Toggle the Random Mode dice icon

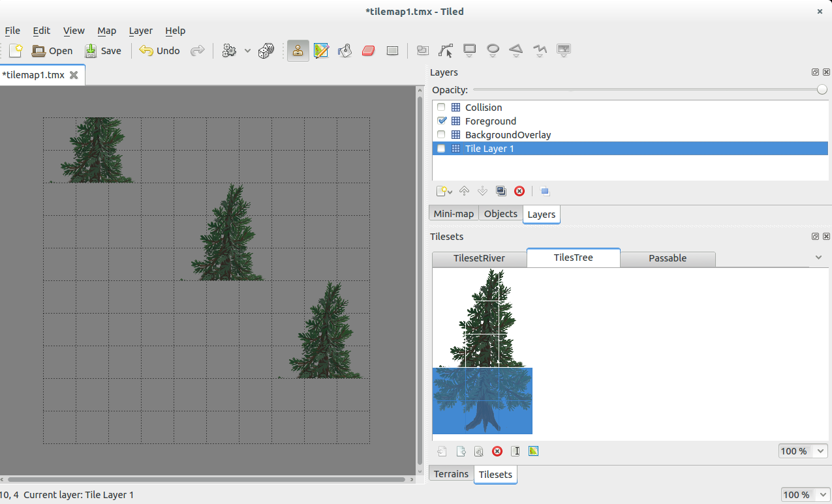[x=266, y=50]
